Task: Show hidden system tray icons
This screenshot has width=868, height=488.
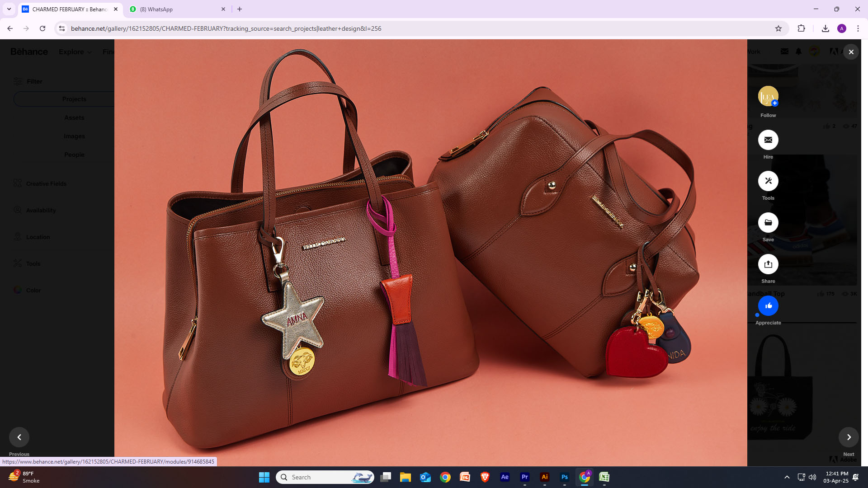Action: (787, 477)
